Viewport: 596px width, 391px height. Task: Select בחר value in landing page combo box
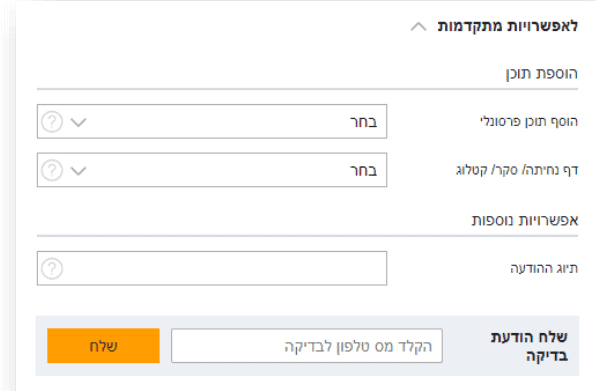(x=363, y=171)
